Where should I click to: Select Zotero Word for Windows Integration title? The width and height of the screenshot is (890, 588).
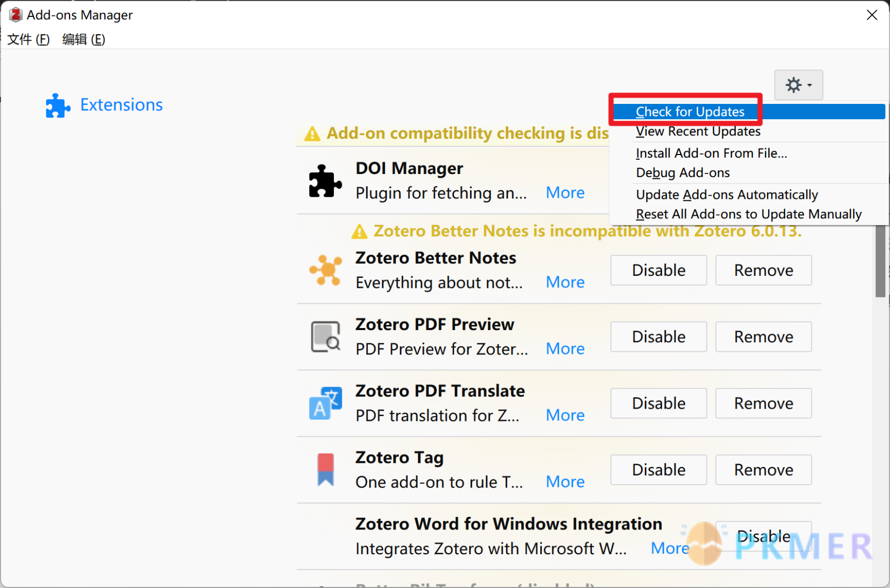(509, 524)
